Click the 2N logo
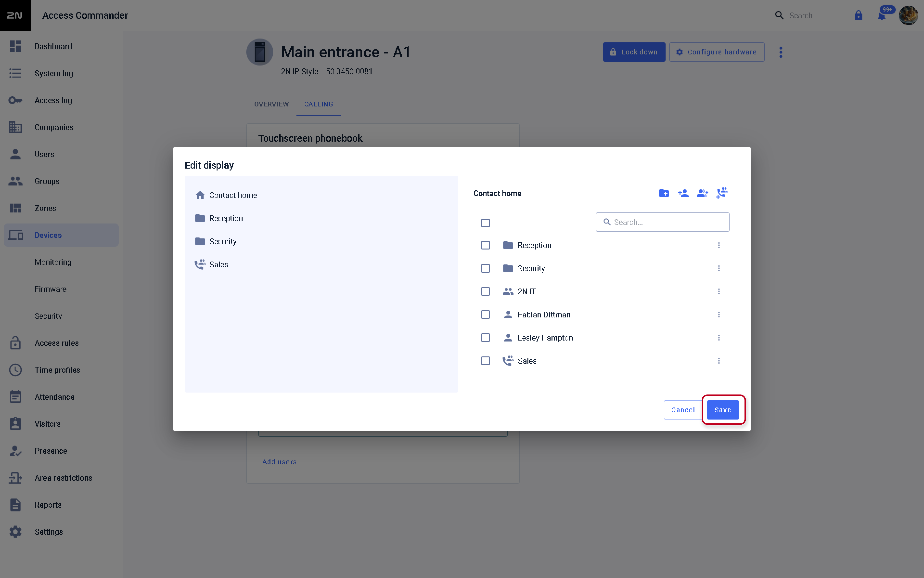 [15, 15]
